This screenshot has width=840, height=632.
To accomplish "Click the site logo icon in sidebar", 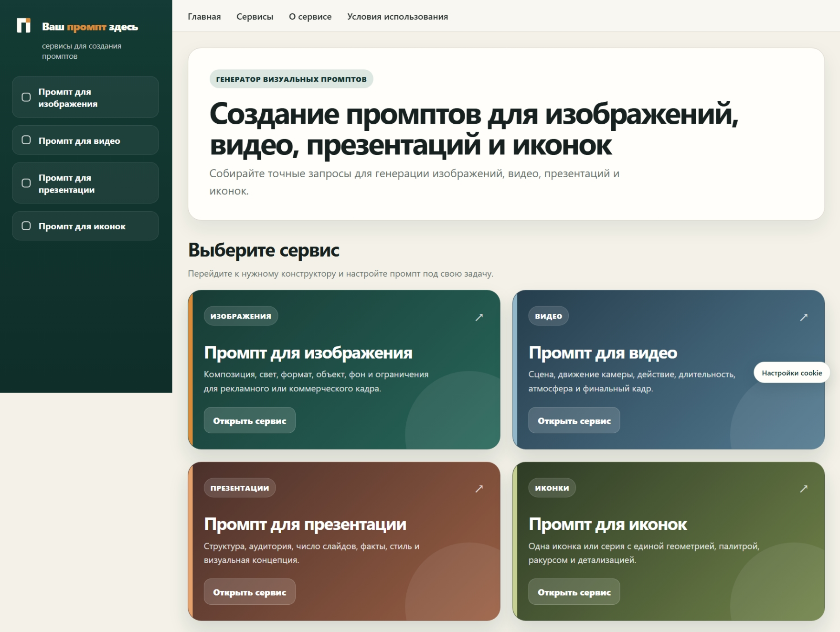I will pyautogui.click(x=23, y=25).
